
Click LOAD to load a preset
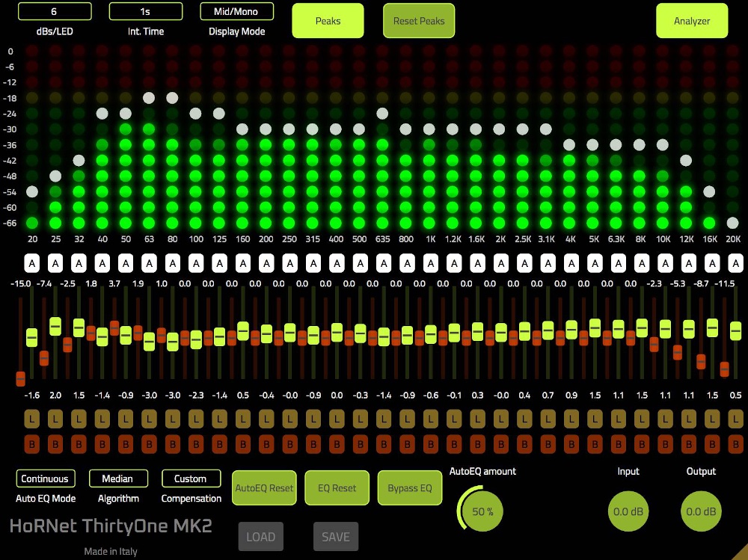tap(260, 536)
